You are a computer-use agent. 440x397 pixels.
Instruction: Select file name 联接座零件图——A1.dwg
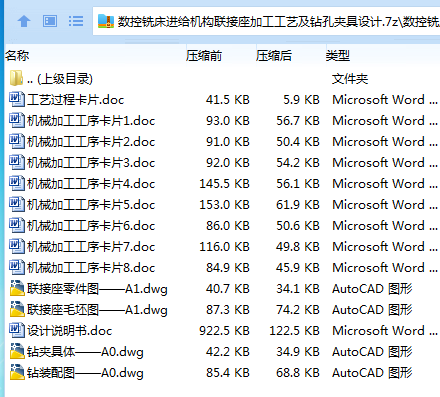pyautogui.click(x=97, y=289)
